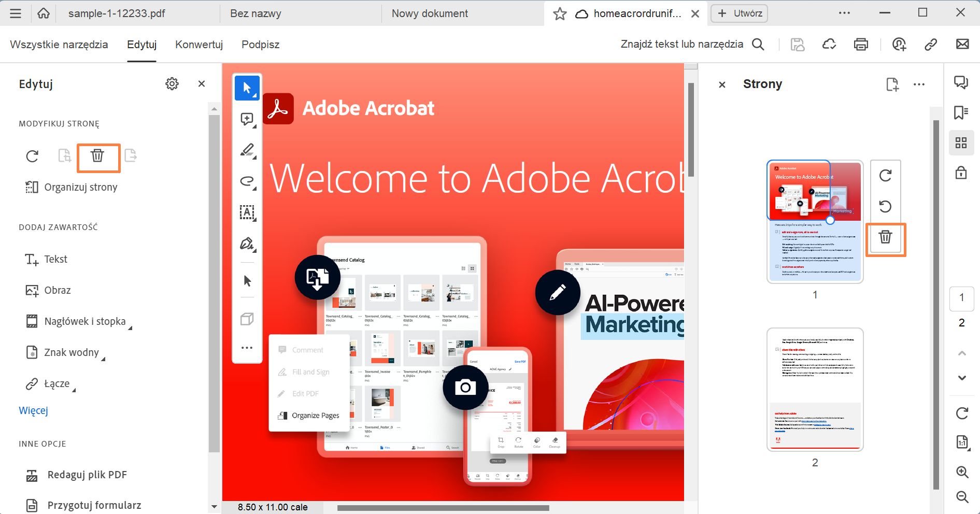Click the Znajdź tekst lub narzędzia search field
Viewport: 980px width, 514px height.
[682, 45]
